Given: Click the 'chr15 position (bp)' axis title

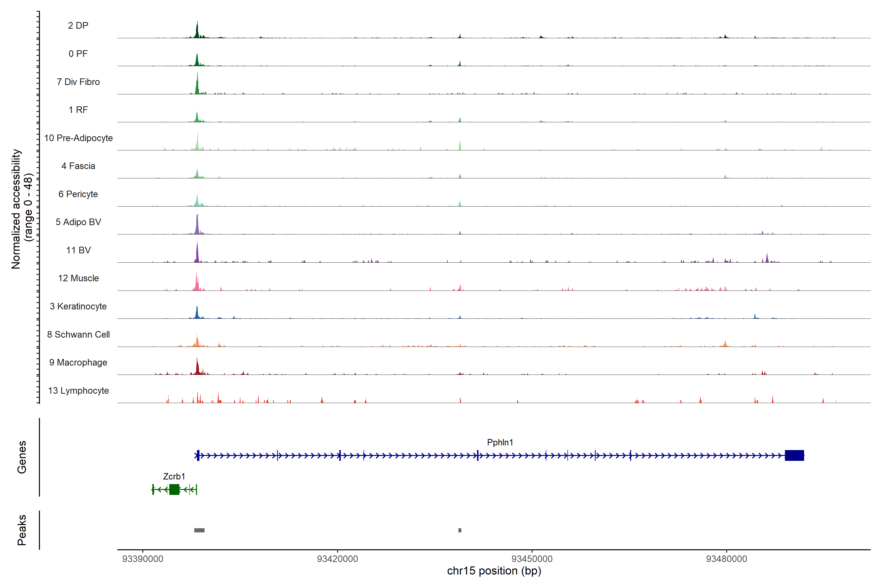Looking at the screenshot, I should pos(494,571).
